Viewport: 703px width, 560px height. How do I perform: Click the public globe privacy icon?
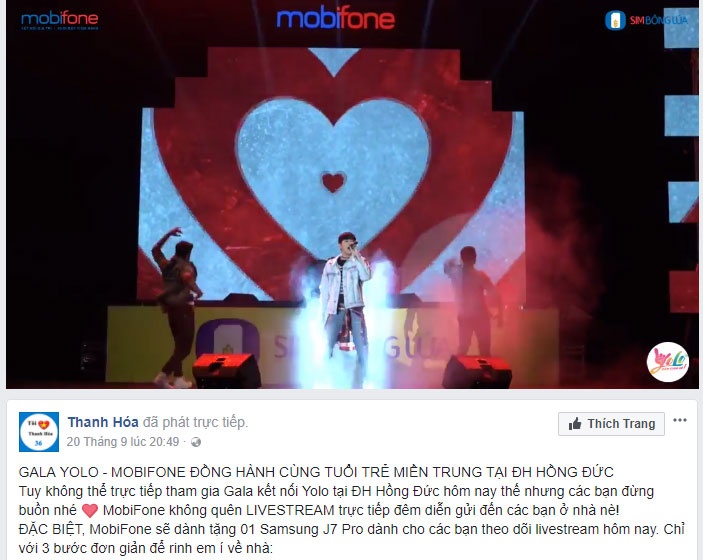coord(196,443)
